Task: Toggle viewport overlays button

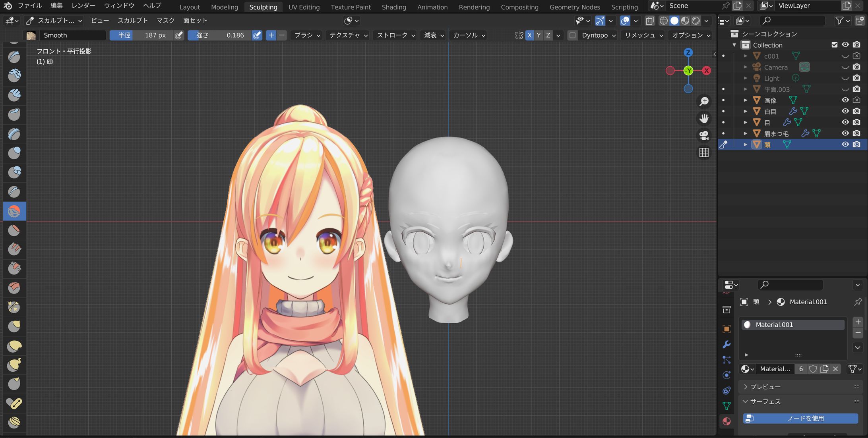Action: point(625,21)
